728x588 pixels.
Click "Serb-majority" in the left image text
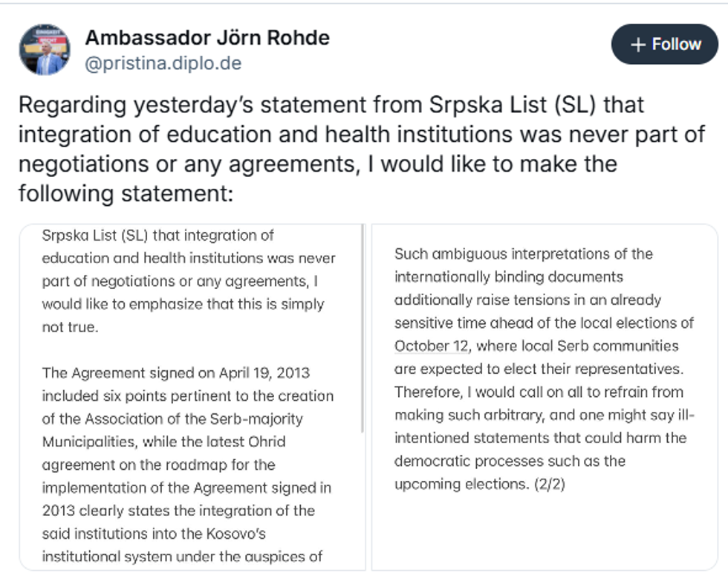(260, 419)
